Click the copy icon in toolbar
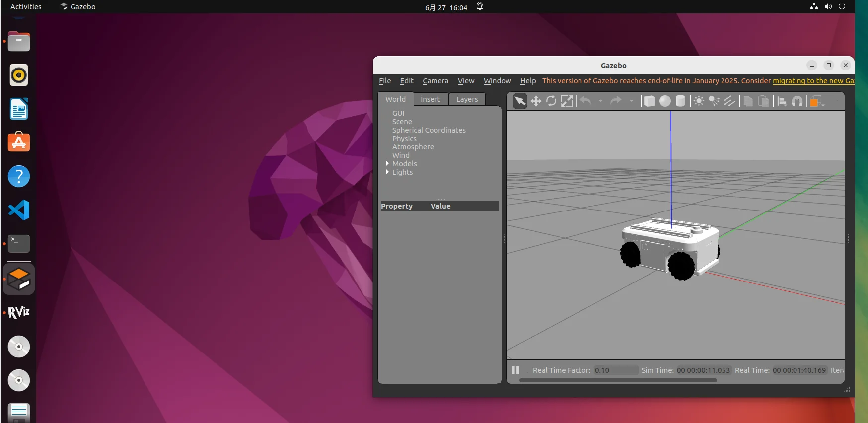Image resolution: width=868 pixels, height=423 pixels. [748, 101]
